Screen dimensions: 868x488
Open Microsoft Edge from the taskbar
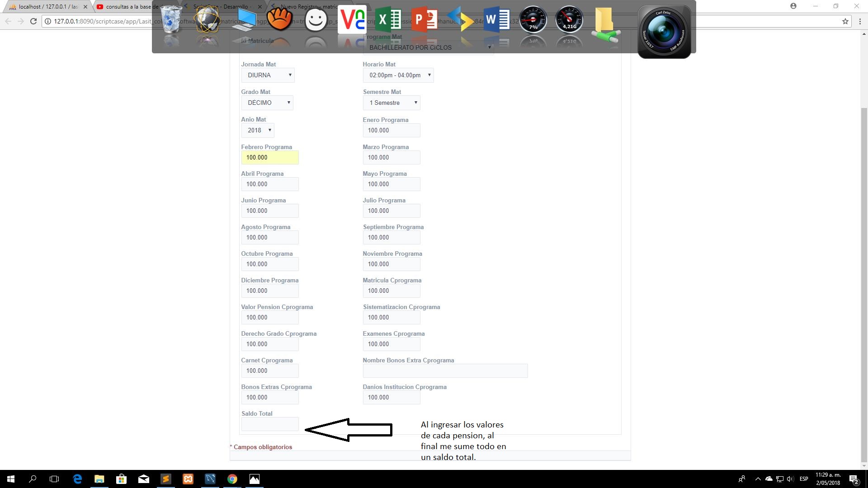pos(77,479)
